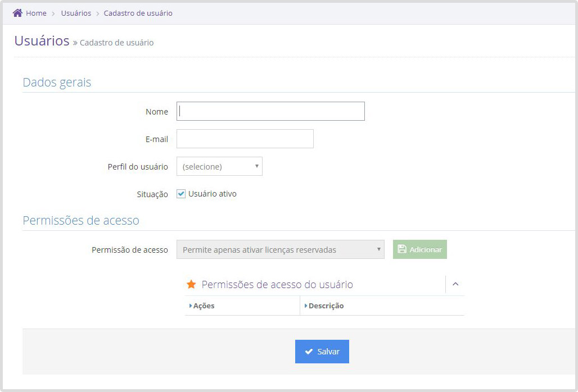
Task: Sort by the Ações column arrow
Action: pyautogui.click(x=191, y=306)
